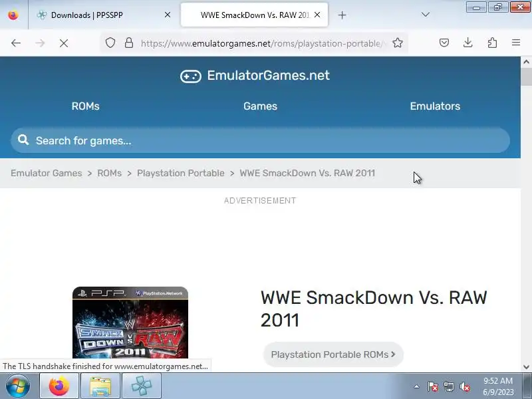Click the page scrollbar up arrow
This screenshot has width=532, height=399.
[526, 62]
